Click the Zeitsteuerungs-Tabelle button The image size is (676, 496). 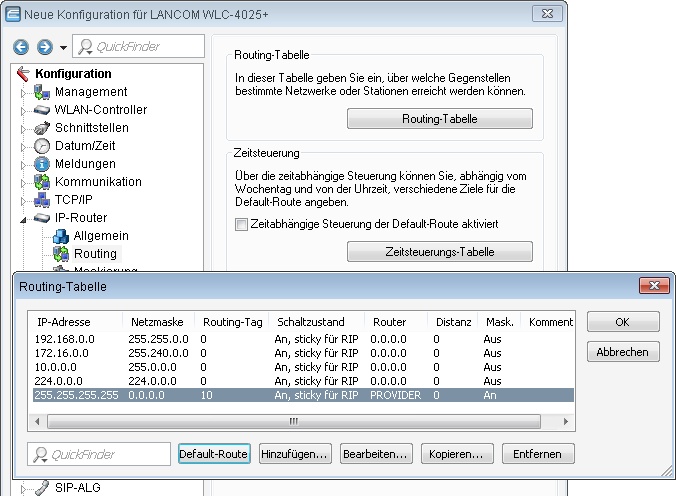439,251
